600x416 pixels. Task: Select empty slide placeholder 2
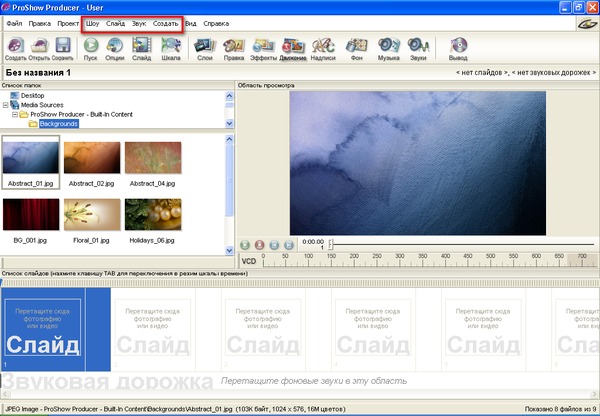coord(153,329)
